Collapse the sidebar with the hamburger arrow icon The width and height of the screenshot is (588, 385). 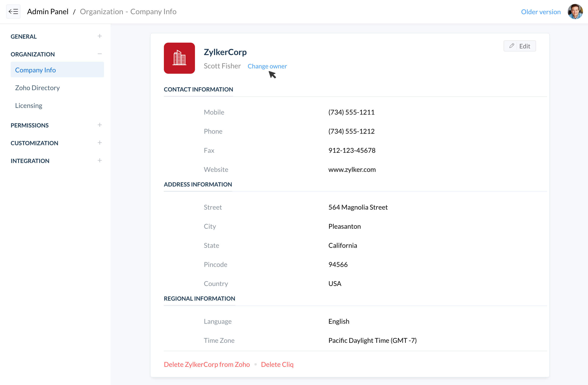tap(13, 12)
